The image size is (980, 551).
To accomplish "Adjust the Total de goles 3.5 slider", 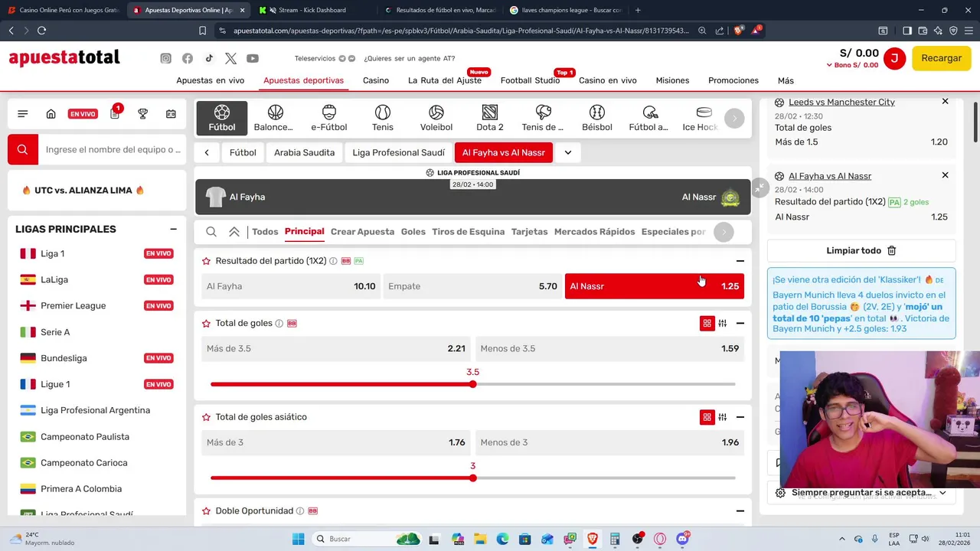I will 473,384.
